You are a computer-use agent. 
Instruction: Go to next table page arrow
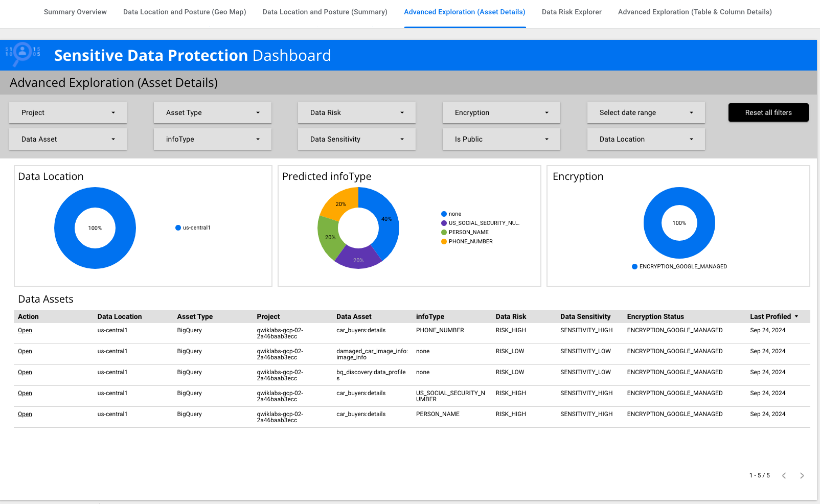click(x=802, y=475)
